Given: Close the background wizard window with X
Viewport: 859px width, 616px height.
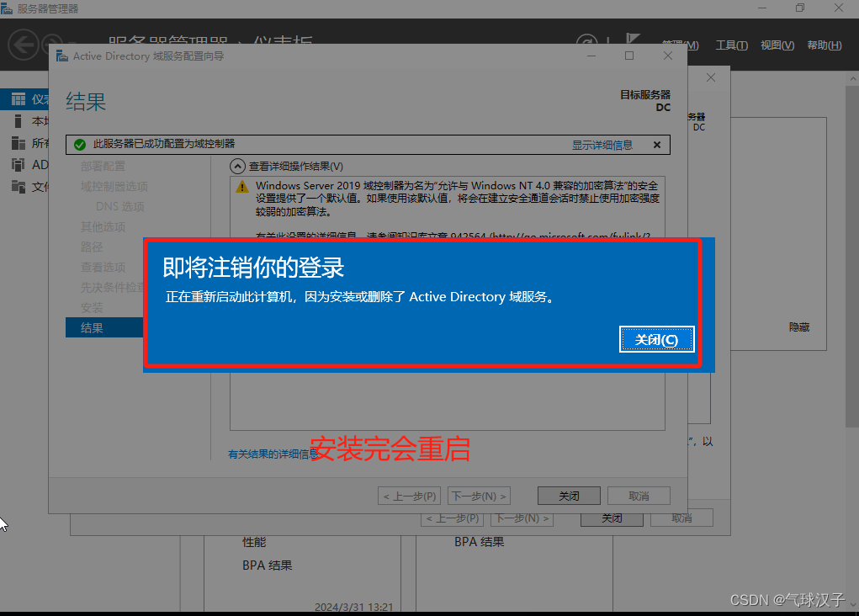Looking at the screenshot, I should coord(711,77).
